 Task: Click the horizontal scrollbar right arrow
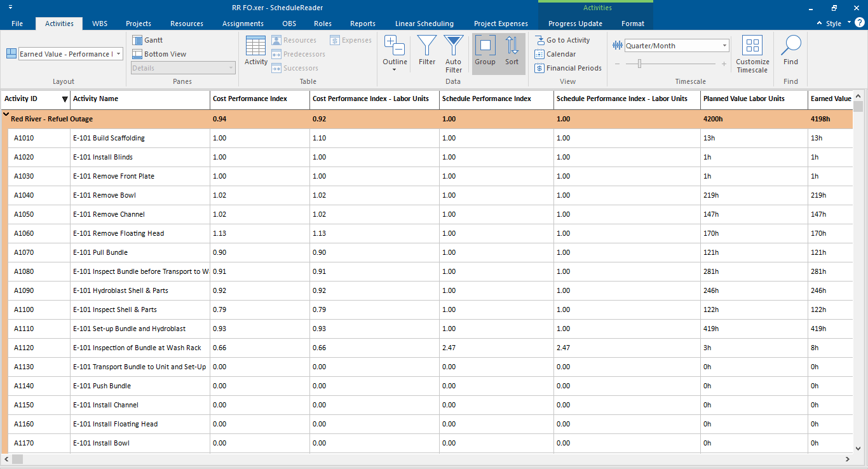847,459
